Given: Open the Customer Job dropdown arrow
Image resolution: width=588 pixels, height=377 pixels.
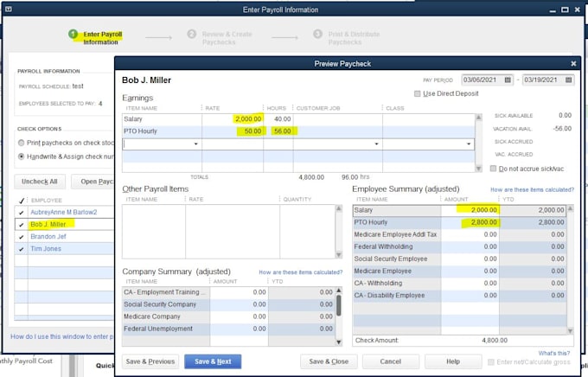Looking at the screenshot, I should click(376, 144).
